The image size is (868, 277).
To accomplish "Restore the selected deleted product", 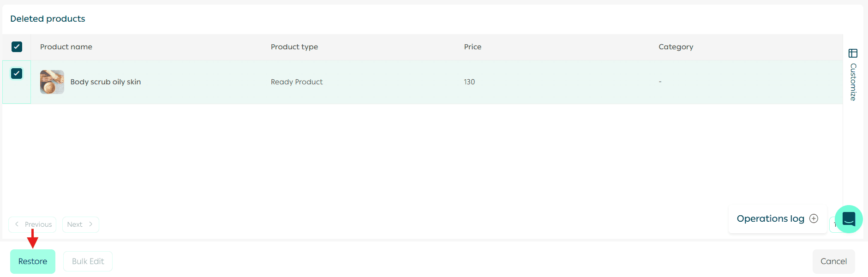I will point(33,261).
